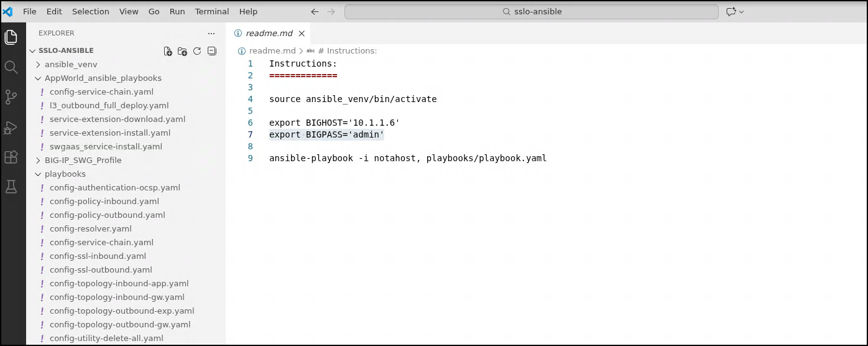Collapse all folders in Explorer

click(x=211, y=51)
